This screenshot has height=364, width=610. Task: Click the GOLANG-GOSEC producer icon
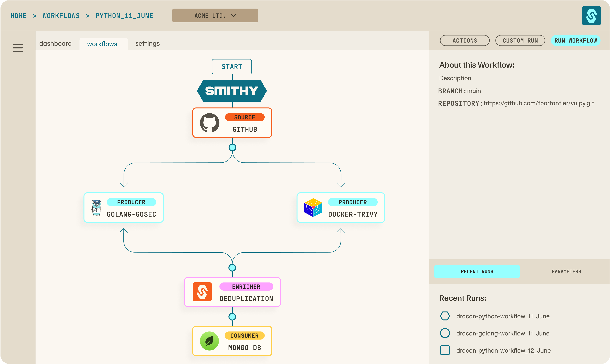[x=96, y=208]
